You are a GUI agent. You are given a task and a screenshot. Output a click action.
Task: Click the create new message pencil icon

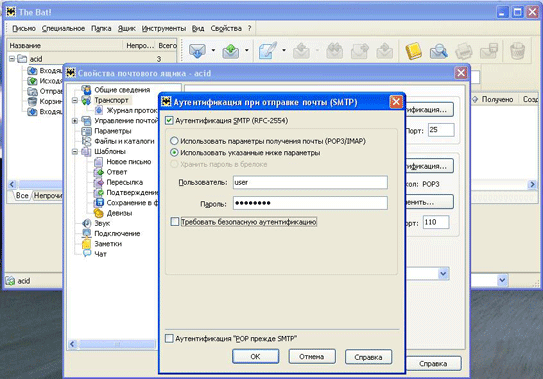pos(268,51)
